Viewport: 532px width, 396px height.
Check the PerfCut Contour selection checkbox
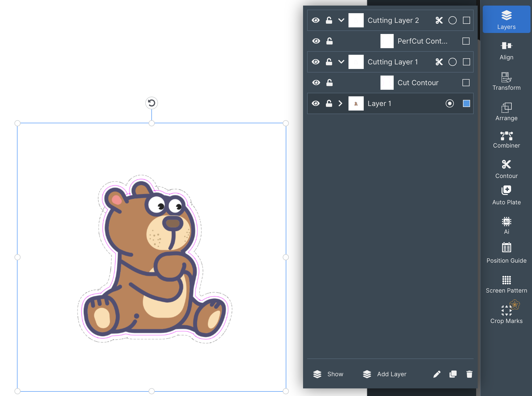click(x=466, y=41)
